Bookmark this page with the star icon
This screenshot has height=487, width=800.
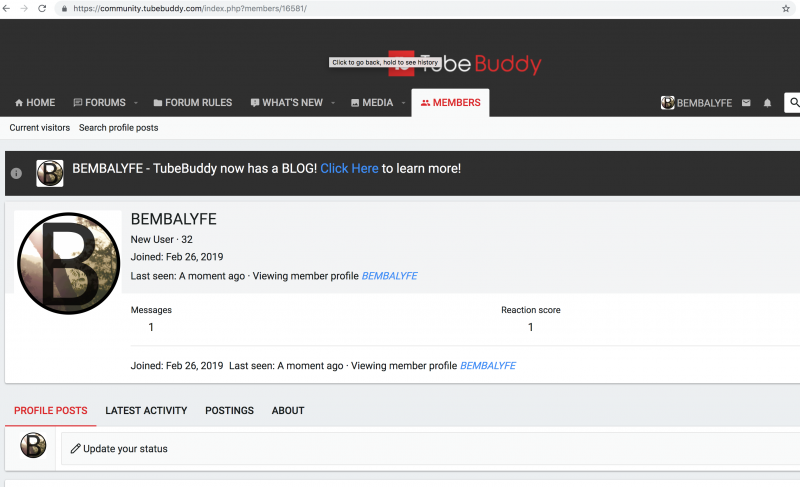pyautogui.click(x=786, y=8)
